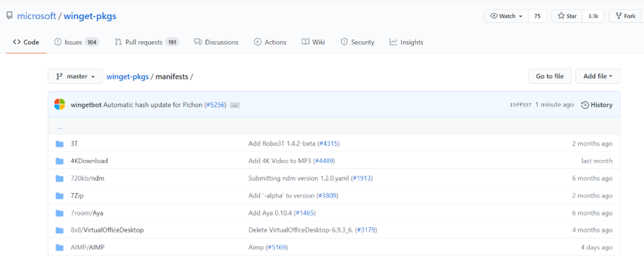Image resolution: width=644 pixels, height=256 pixels.
Task: Open the 7Zip folder icon
Action: pos(60,196)
